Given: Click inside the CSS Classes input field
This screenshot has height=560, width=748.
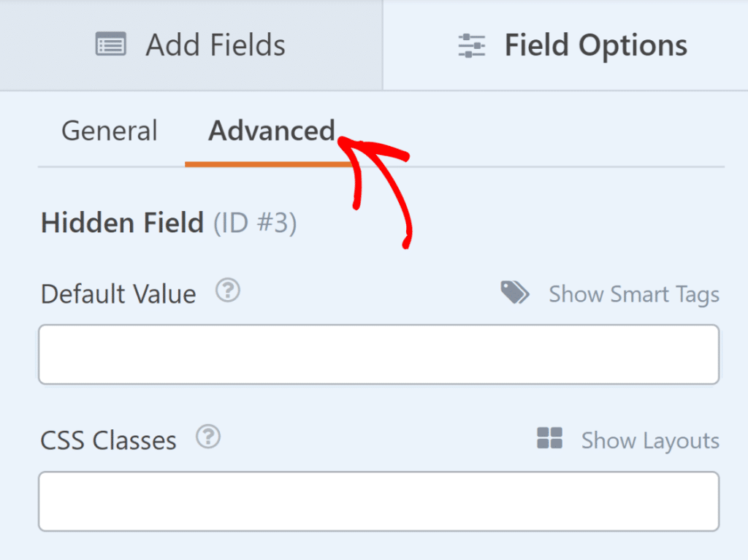Looking at the screenshot, I should [x=378, y=501].
